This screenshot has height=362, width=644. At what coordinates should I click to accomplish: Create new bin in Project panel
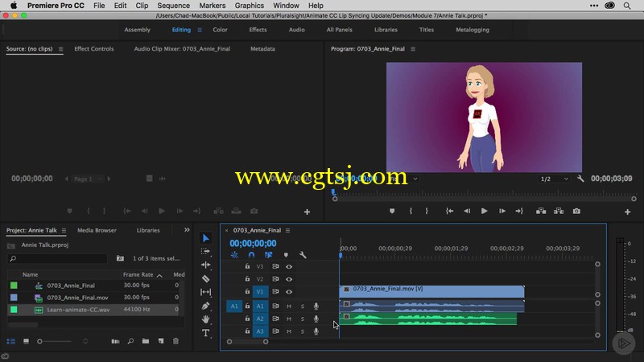[x=146, y=341]
